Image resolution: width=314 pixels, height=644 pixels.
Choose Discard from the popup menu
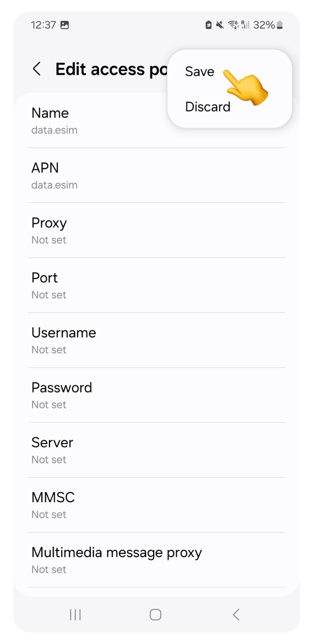208,107
